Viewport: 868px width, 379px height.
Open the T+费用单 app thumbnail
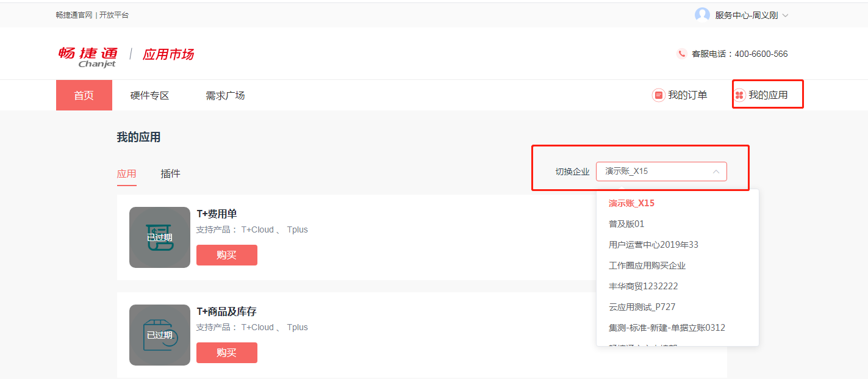tap(160, 237)
